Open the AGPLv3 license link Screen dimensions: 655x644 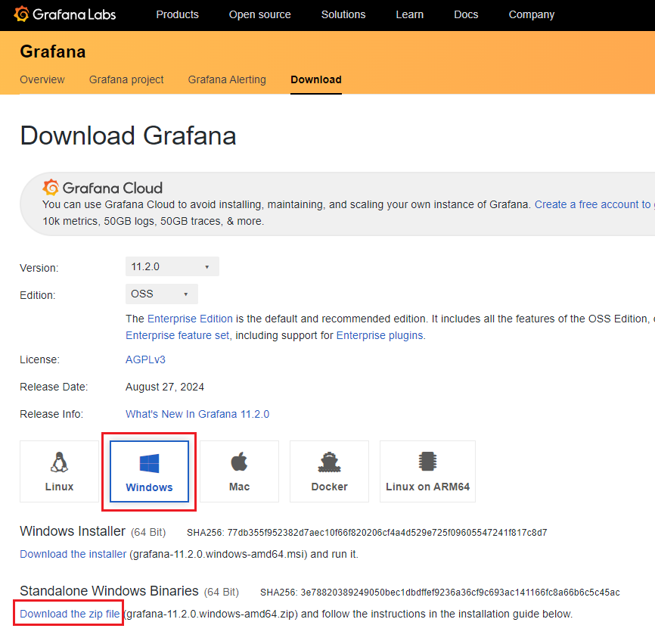[x=145, y=359]
